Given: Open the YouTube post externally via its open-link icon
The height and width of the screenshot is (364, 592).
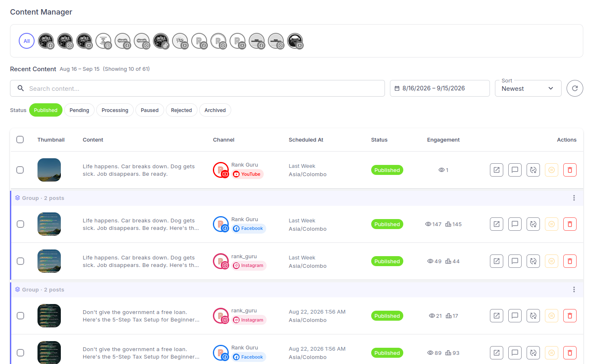Looking at the screenshot, I should (x=497, y=170).
